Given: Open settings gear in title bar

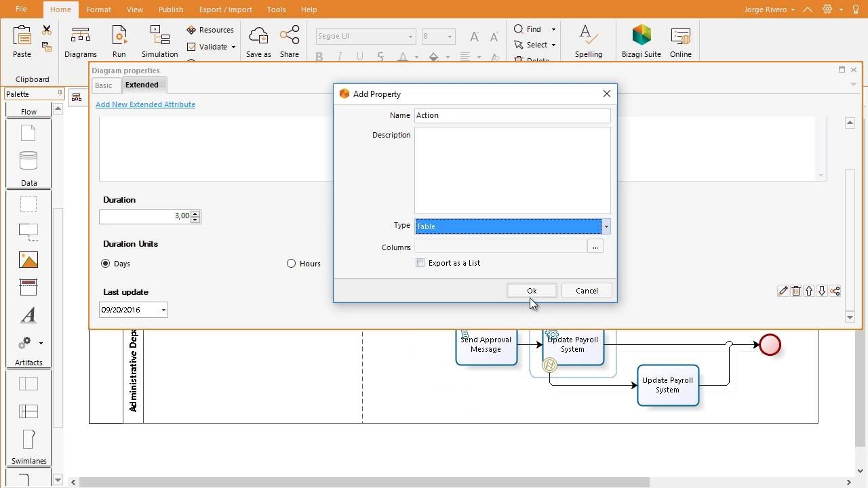Looking at the screenshot, I should [x=827, y=9].
